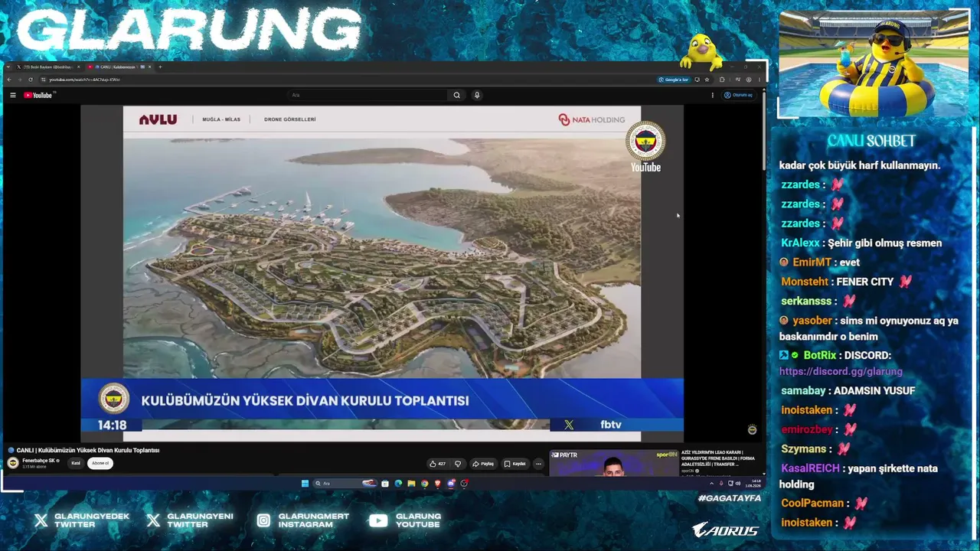Screen dimensions: 980x551
Task: Click the 'Aziz Yıldırım'ın Leao Kararı' suggested title
Action: tap(718, 458)
